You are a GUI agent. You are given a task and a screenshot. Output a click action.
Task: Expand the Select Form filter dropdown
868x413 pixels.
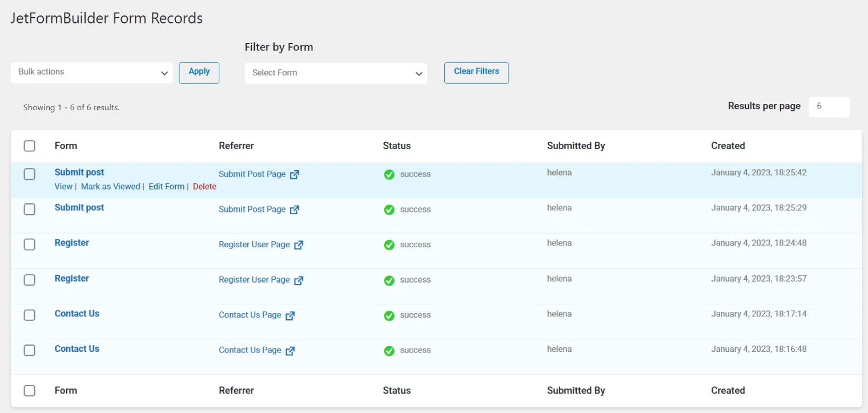(336, 73)
